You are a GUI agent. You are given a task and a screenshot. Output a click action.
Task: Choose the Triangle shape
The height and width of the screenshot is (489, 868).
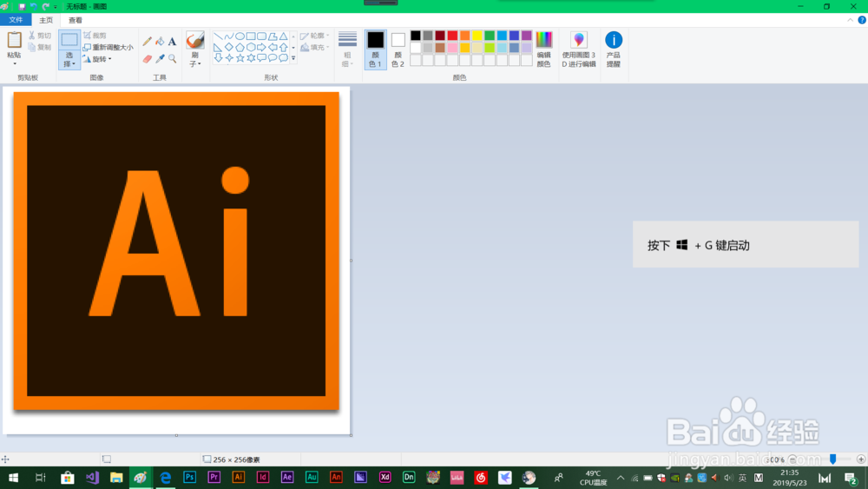284,36
